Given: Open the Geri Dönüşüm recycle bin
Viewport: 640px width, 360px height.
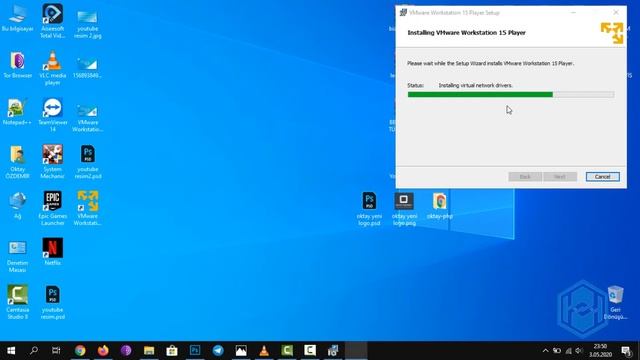Looking at the screenshot, I should [x=615, y=302].
